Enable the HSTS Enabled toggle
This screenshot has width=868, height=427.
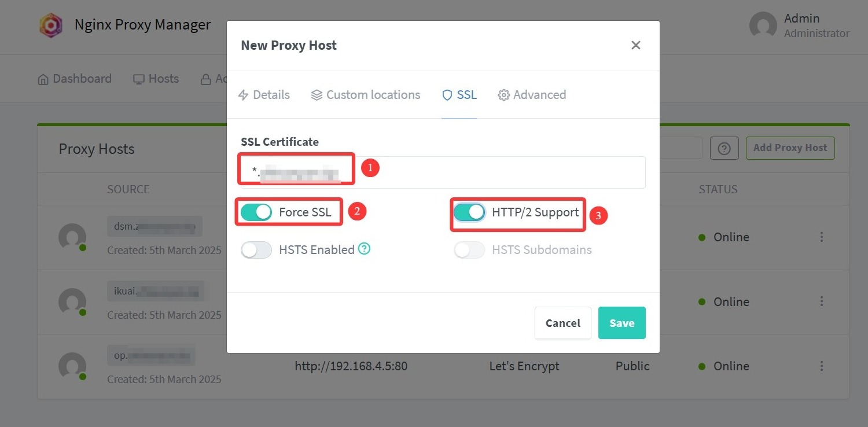256,250
